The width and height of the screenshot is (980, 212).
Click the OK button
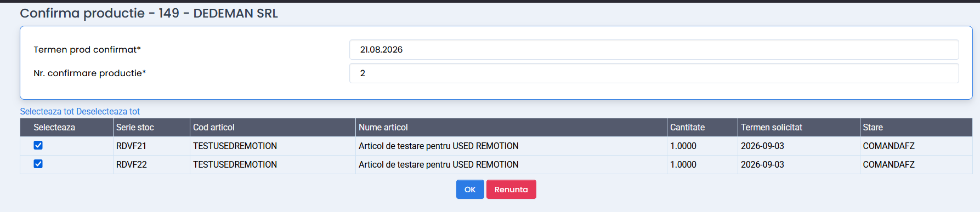tap(470, 190)
